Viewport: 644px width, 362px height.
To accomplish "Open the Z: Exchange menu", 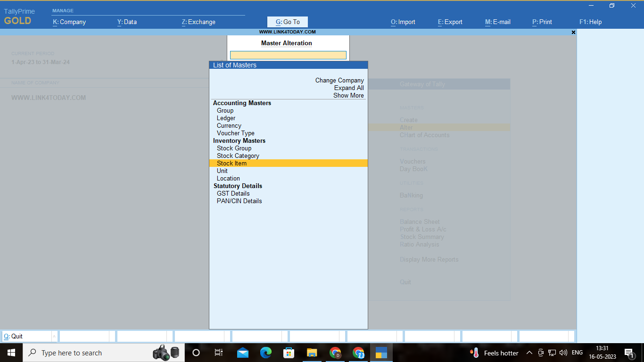I will 198,22.
